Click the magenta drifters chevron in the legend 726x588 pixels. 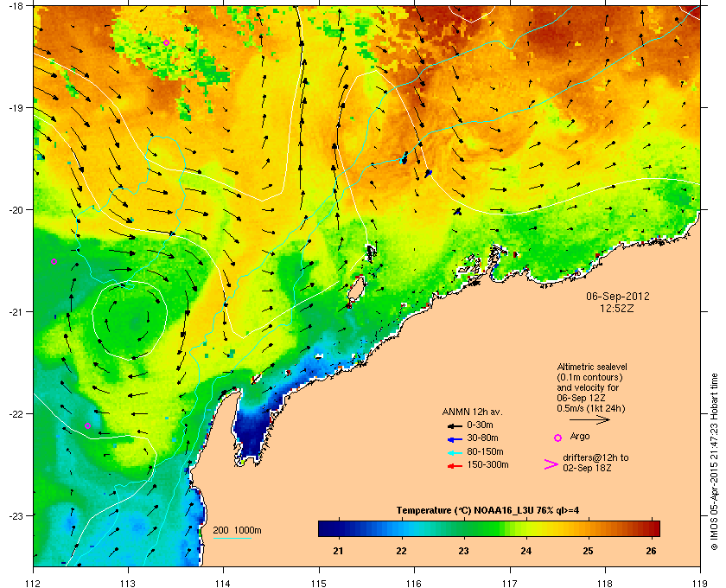[551, 464]
